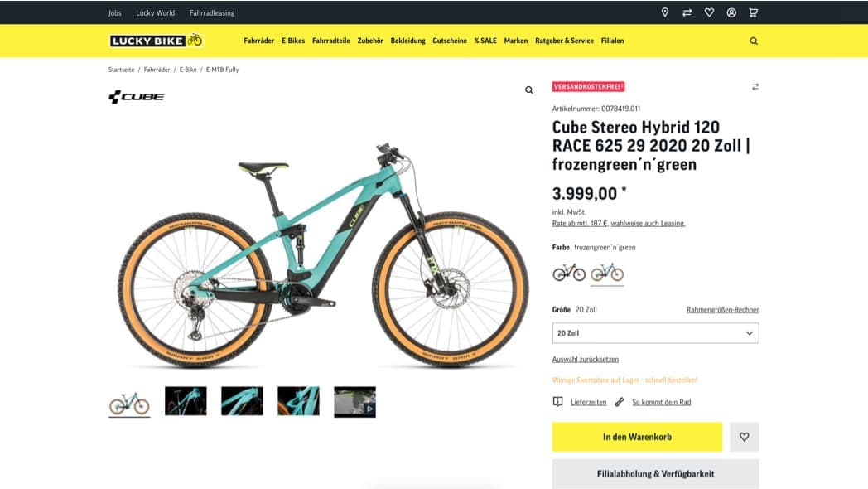The image size is (868, 489).
Task: Click the compare arrows next to Versandkostenfrei
Action: (x=754, y=86)
